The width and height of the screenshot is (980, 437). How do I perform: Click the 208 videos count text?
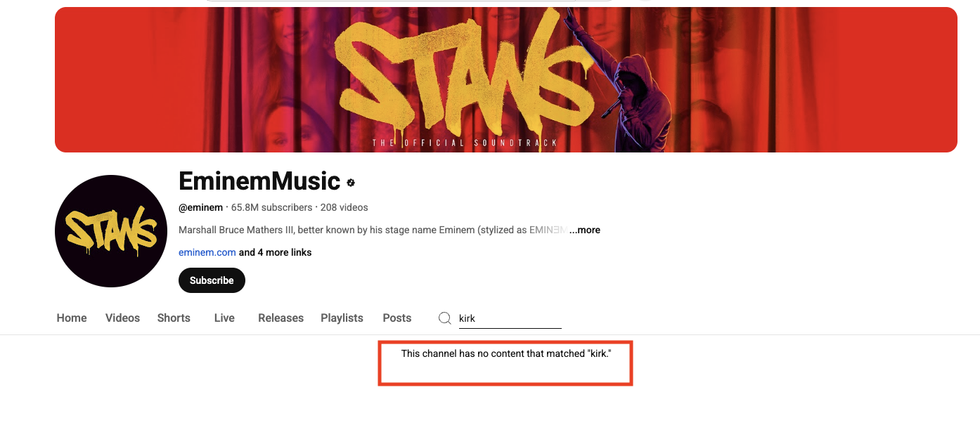tap(344, 207)
